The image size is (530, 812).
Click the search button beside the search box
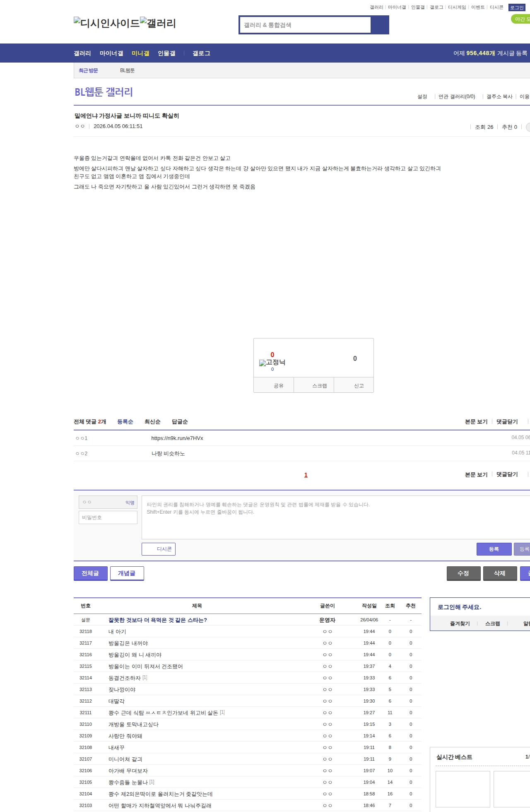380,25
